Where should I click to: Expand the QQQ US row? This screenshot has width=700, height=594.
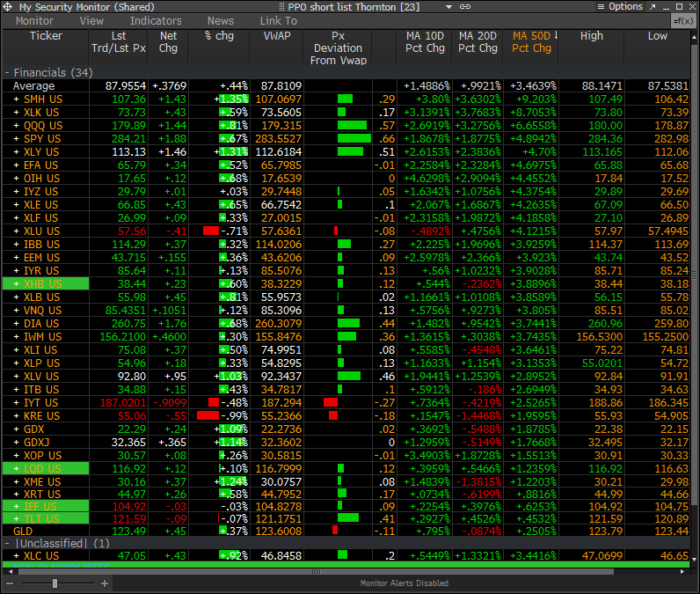pos(17,126)
